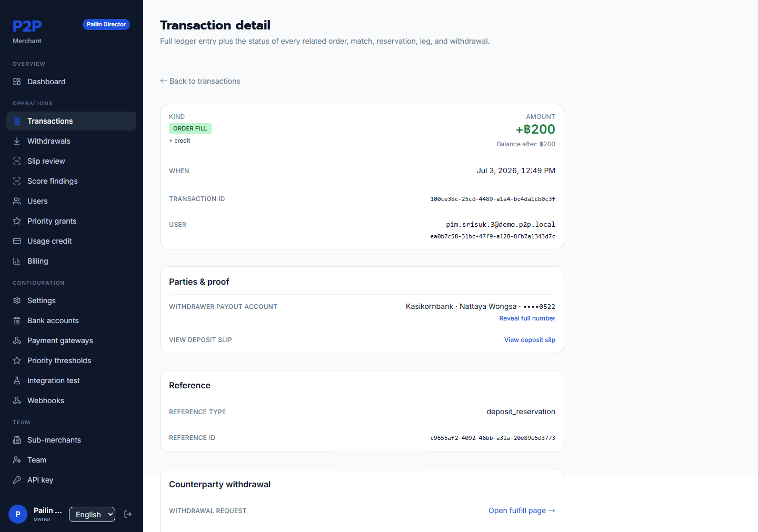Click the +฿200 amount value

click(x=535, y=129)
